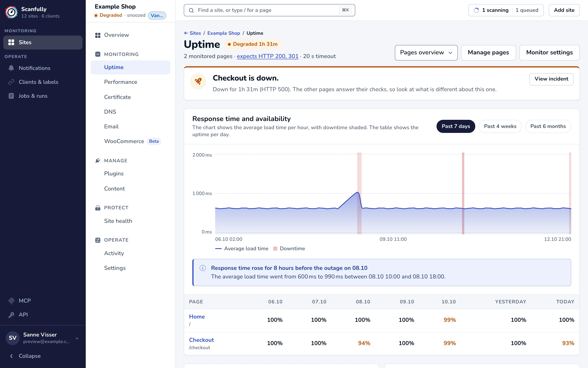
Task: Open the Email menu item
Action: [130, 127]
